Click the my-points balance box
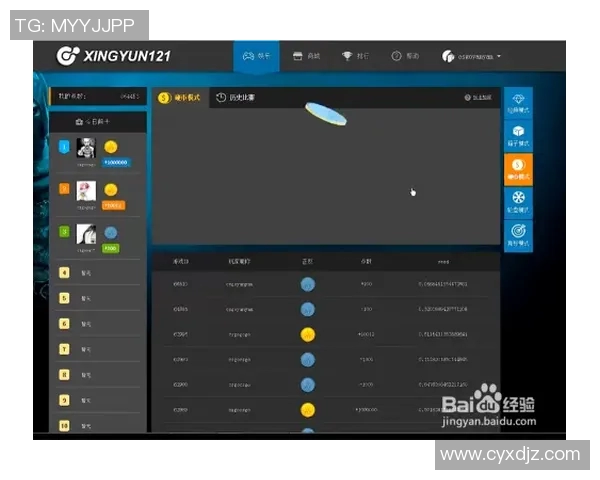 (98, 96)
